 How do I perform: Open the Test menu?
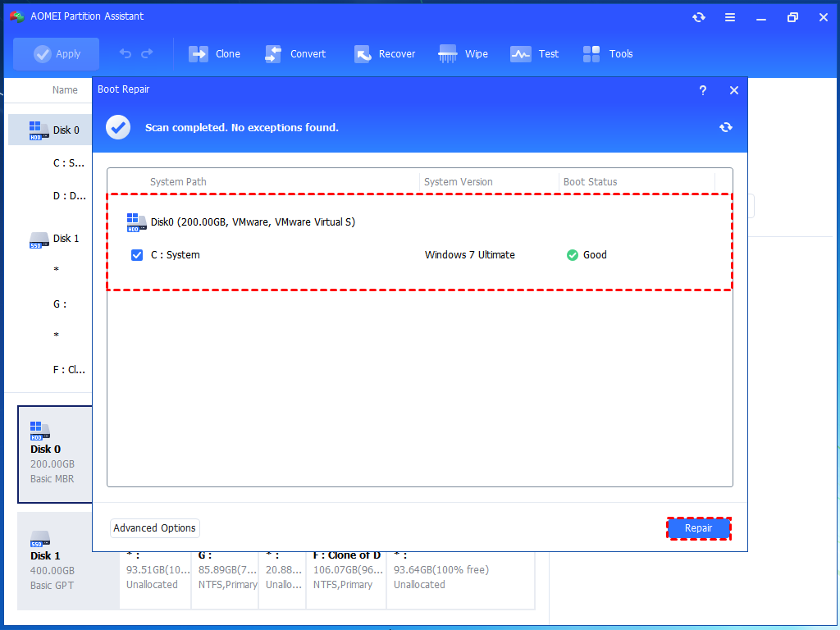pos(534,53)
